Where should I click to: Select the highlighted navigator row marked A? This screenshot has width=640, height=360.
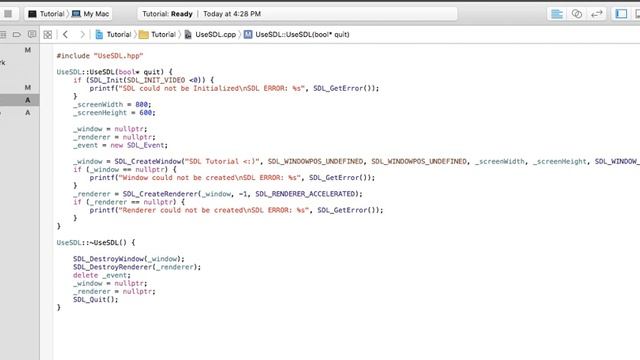[20, 100]
